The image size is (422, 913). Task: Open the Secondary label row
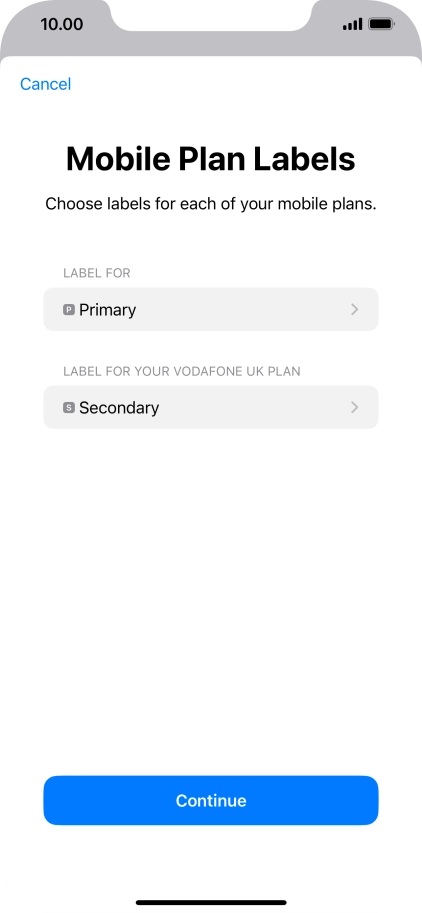click(211, 407)
